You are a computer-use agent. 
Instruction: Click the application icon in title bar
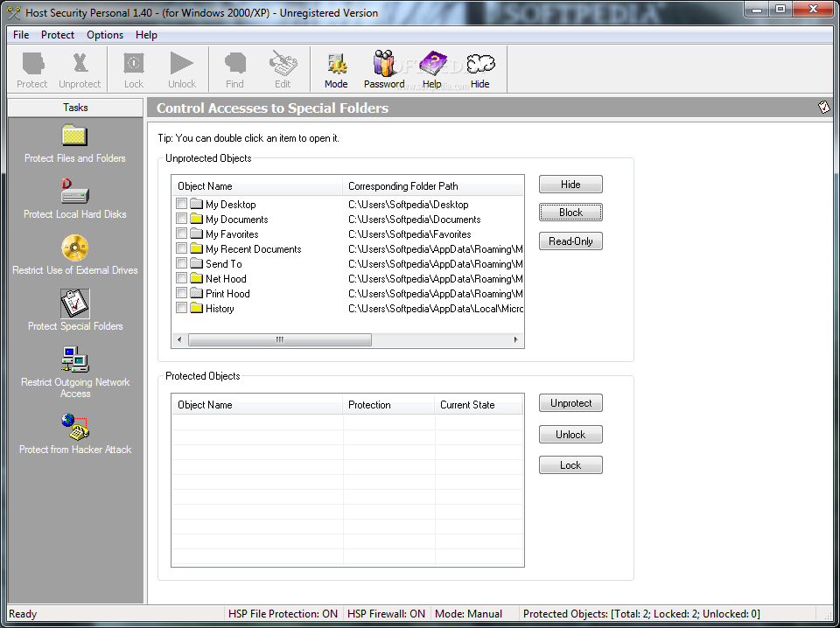point(14,11)
